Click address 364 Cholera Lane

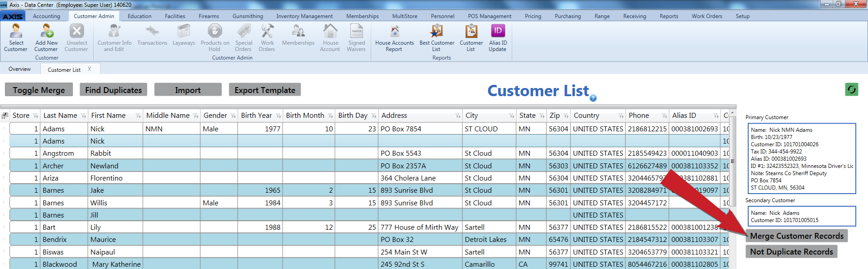click(420, 178)
